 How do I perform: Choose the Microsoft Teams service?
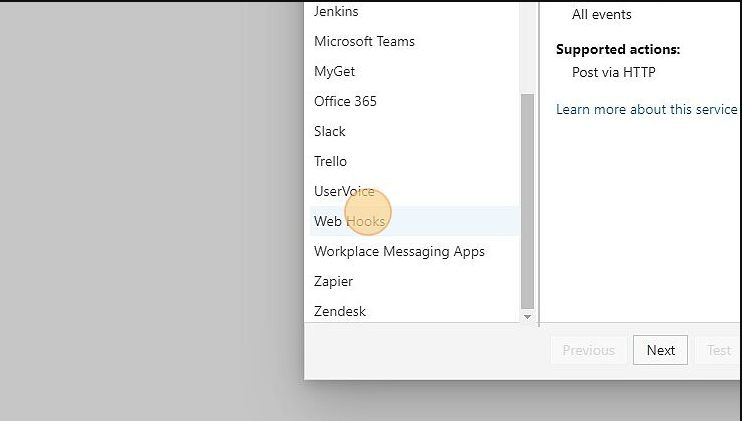[x=364, y=42]
